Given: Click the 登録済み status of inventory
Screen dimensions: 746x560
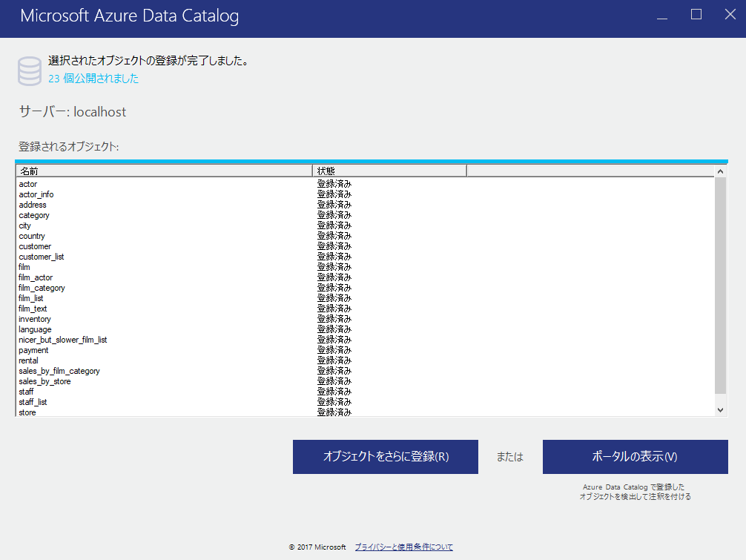Looking at the screenshot, I should click(334, 319).
